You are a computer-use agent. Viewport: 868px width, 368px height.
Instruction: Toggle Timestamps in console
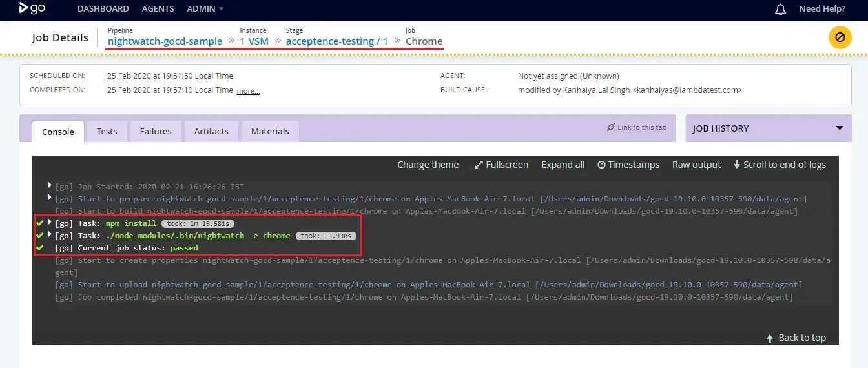pos(628,165)
